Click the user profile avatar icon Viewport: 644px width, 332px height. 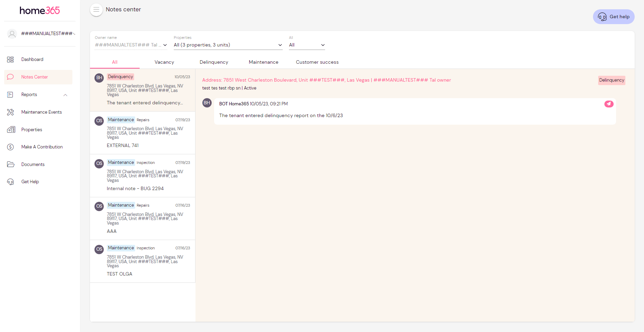tap(12, 34)
